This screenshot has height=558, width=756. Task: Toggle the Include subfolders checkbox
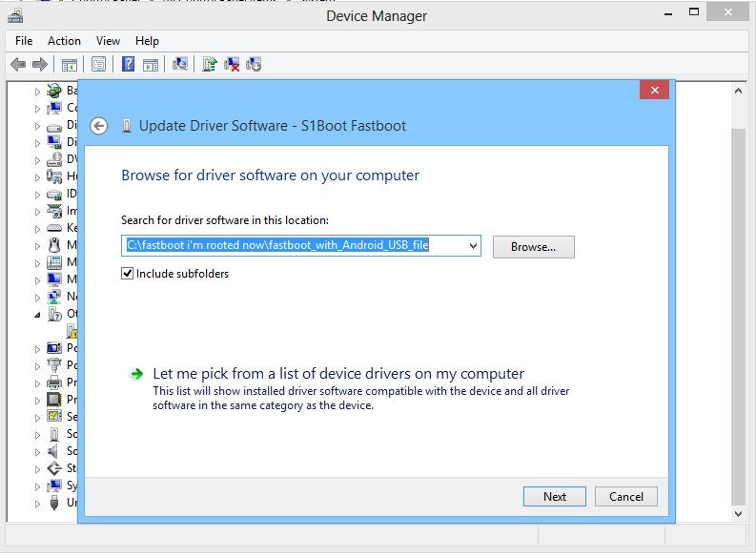tap(128, 274)
